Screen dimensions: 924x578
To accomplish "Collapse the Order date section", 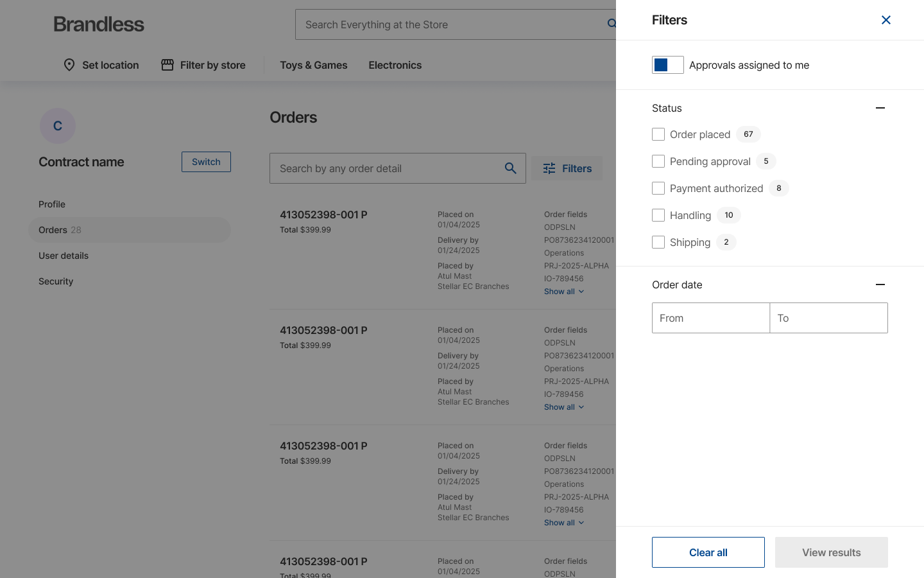I will [x=880, y=285].
